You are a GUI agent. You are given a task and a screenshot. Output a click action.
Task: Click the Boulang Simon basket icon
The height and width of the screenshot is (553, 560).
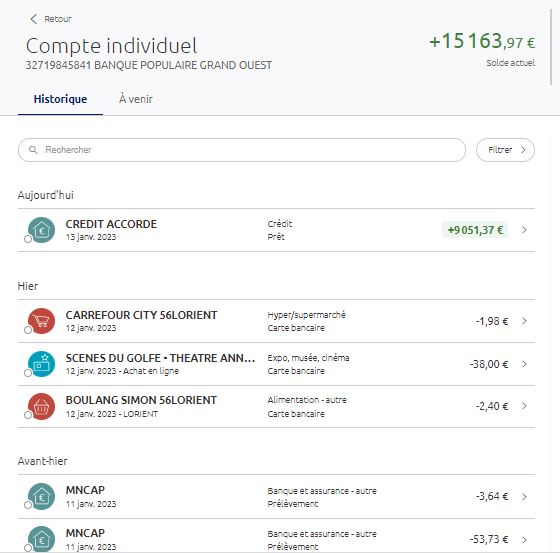41,407
